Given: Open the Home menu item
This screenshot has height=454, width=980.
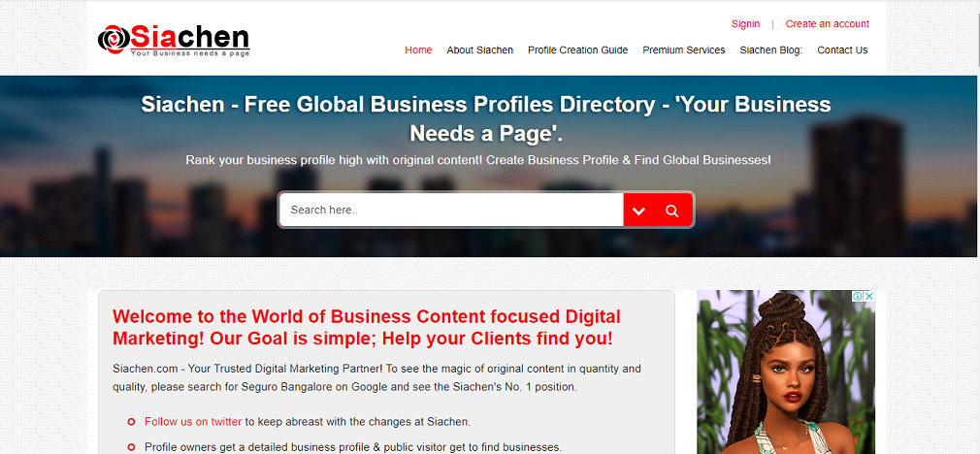Looking at the screenshot, I should coord(418,49).
